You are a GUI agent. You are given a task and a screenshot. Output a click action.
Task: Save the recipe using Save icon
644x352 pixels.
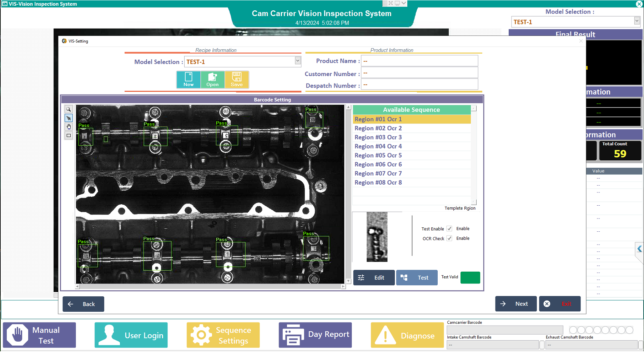pyautogui.click(x=236, y=79)
